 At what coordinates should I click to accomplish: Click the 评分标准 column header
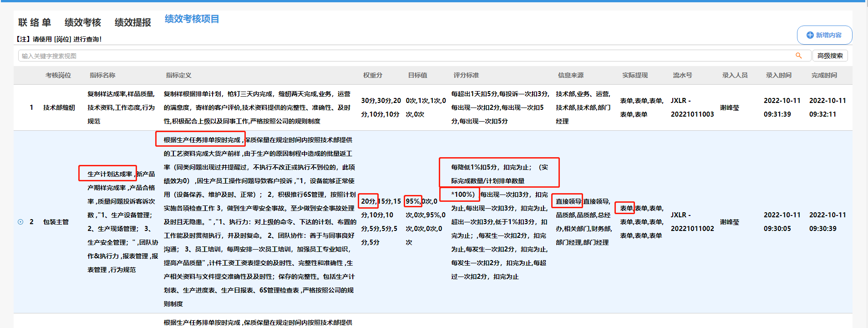tap(466, 75)
